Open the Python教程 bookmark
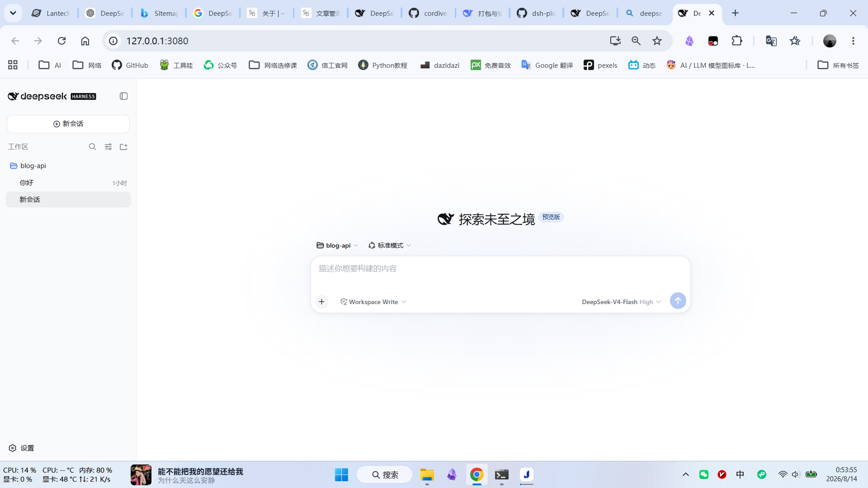Screen dimensions: 868x488 click(382, 65)
